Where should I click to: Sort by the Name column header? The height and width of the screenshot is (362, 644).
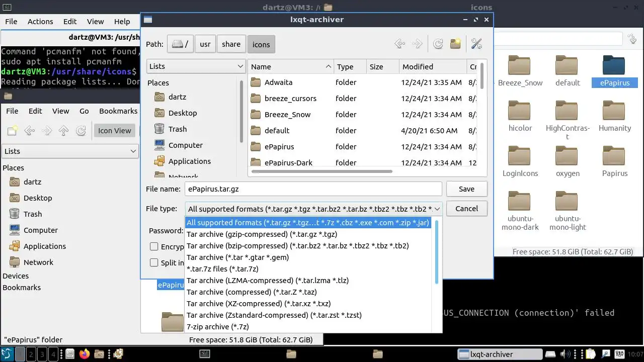pos(291,66)
